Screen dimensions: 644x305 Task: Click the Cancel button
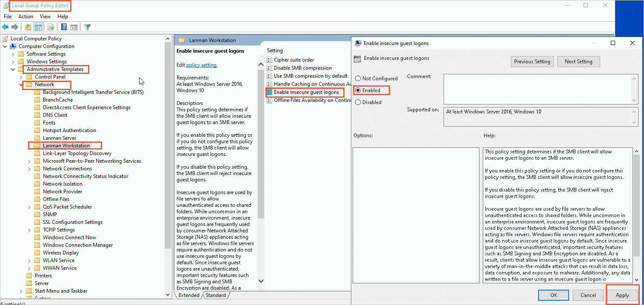coord(588,295)
